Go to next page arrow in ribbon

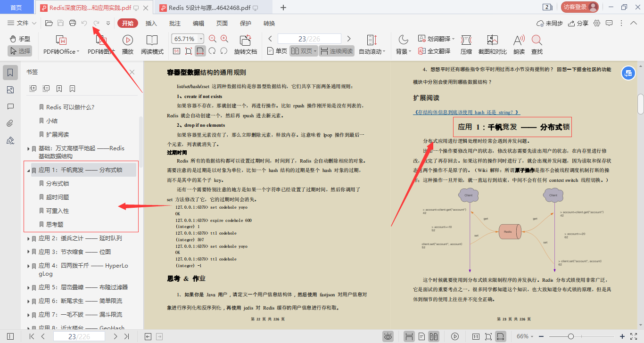click(349, 39)
